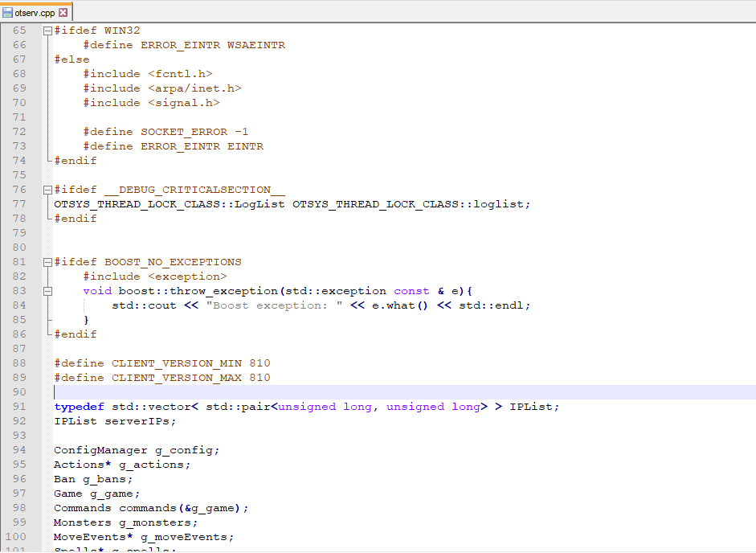
Task: Click line number 77 in the margin
Action: 19,204
